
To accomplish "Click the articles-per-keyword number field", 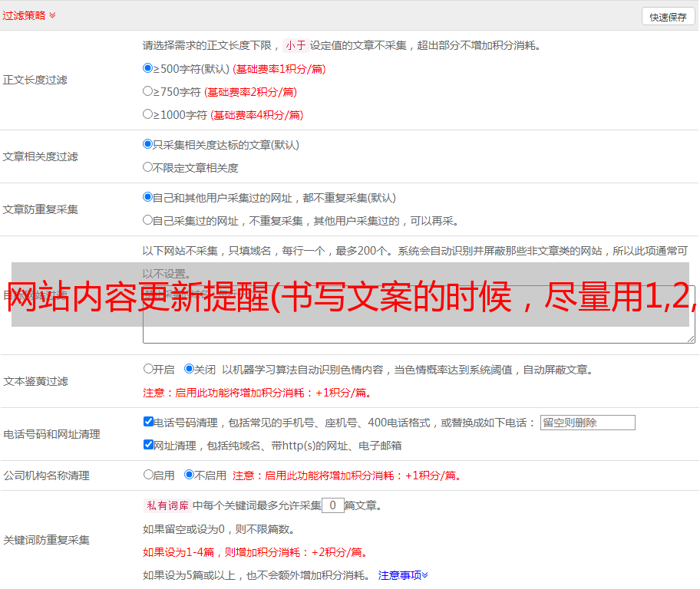I will [332, 505].
